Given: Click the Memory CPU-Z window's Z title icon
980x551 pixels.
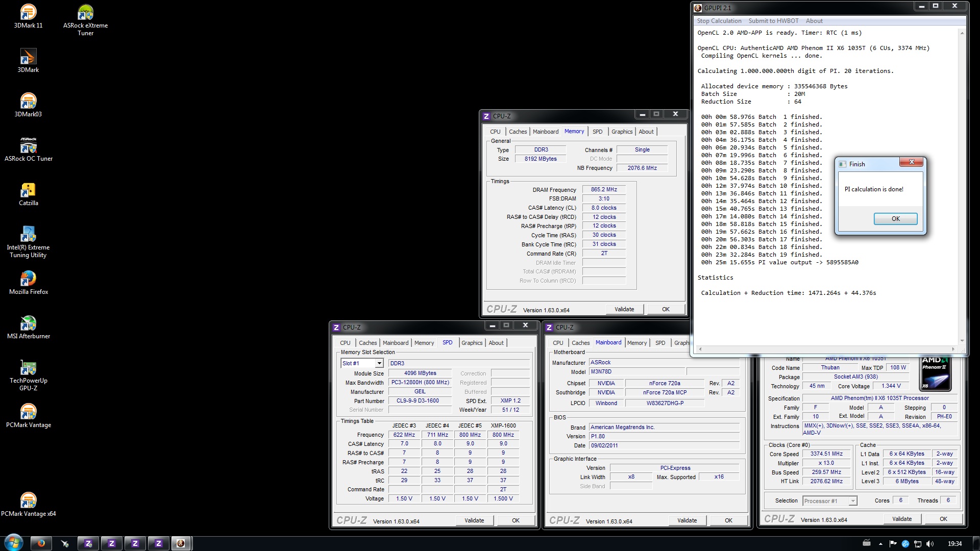Looking at the screenshot, I should click(486, 116).
